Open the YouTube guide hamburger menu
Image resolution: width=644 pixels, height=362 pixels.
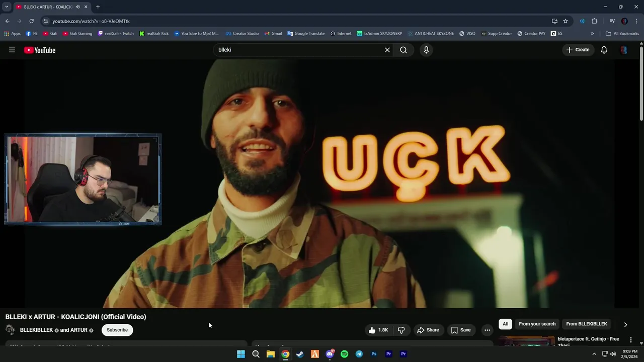coord(12,50)
